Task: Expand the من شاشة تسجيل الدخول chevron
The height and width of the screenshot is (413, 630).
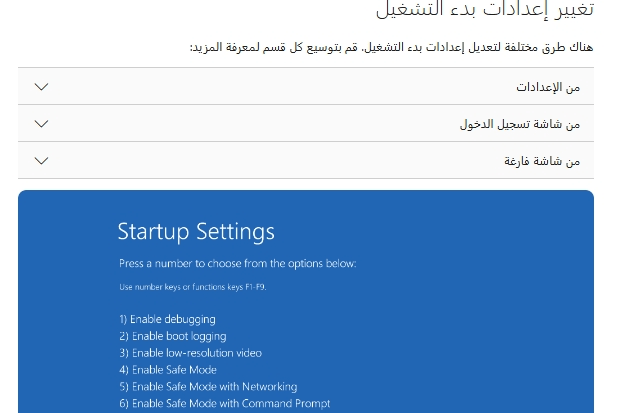Action: tap(41, 123)
